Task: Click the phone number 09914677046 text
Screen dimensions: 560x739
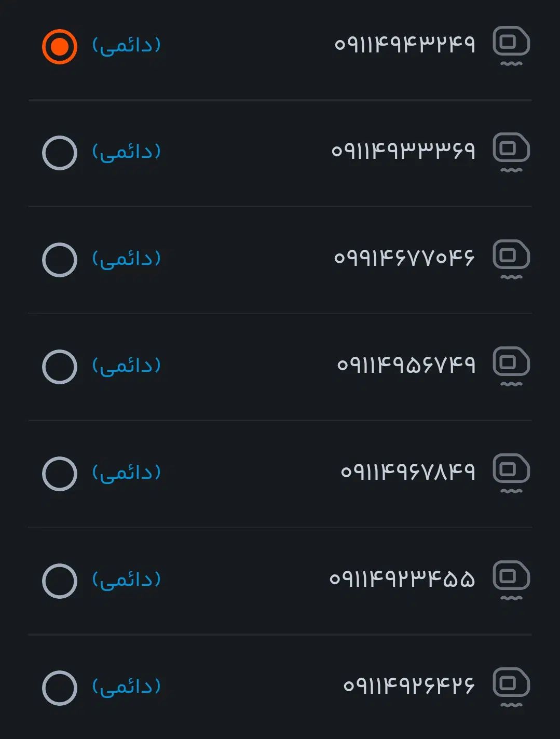Action: pyautogui.click(x=404, y=258)
